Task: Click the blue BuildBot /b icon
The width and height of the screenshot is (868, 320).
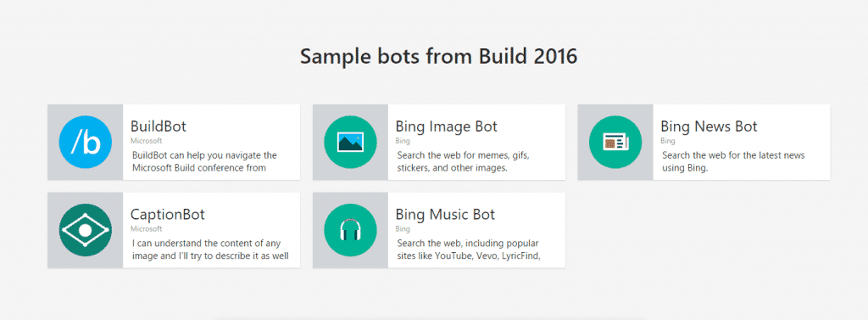Action: coord(86,142)
